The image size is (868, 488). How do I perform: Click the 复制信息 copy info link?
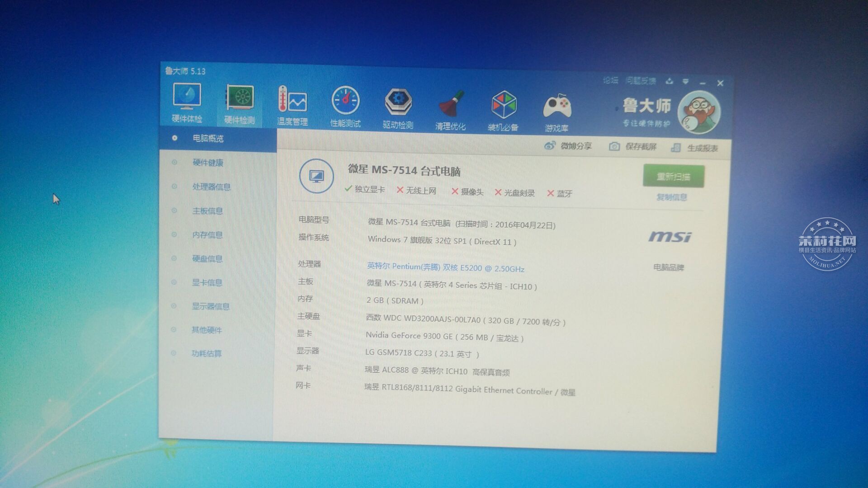[x=672, y=197]
